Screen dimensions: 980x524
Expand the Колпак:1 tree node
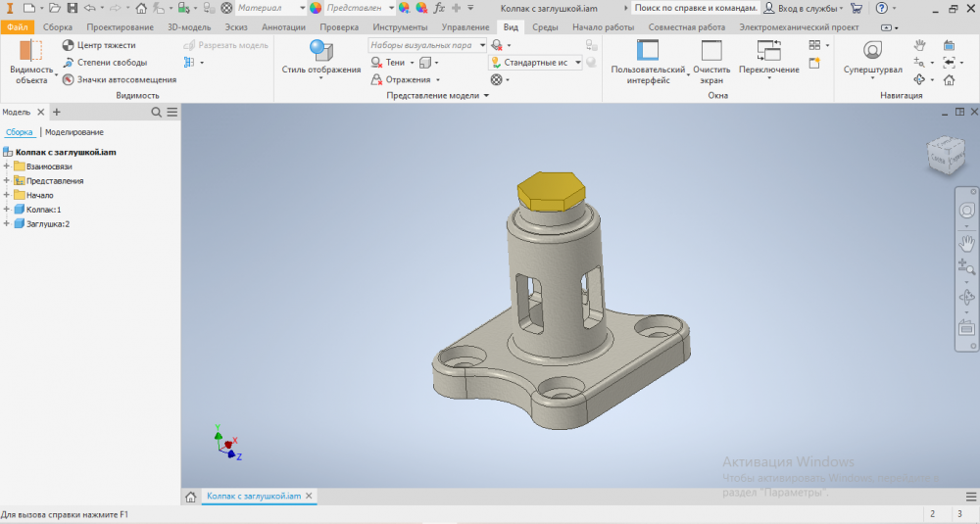pos(7,210)
